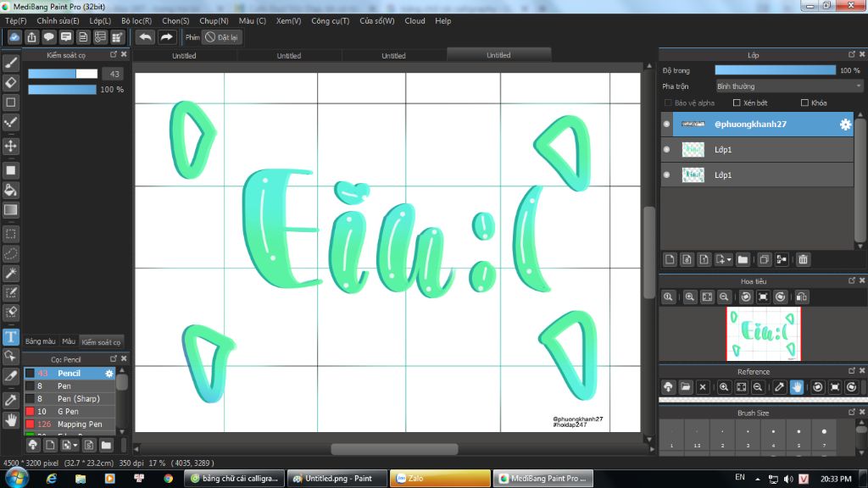This screenshot has height=488, width=868.
Task: Adjust the brush opacity slider
Action: [62, 89]
